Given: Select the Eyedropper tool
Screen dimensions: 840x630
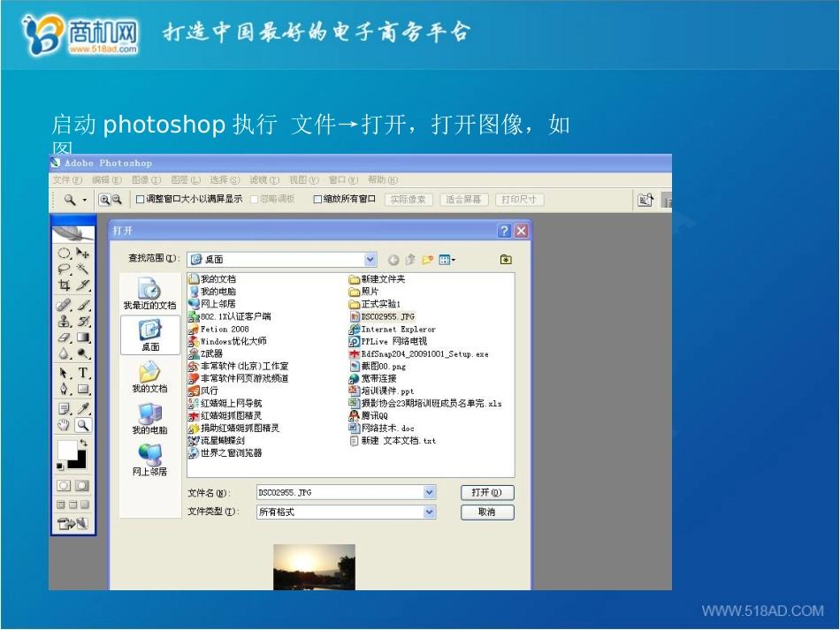Looking at the screenshot, I should 83,408.
